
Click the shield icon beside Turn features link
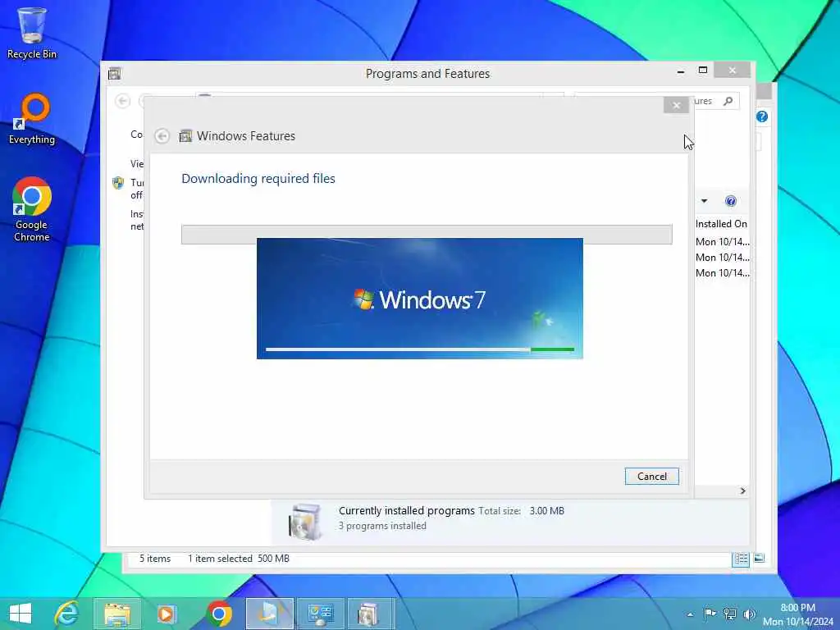tap(118, 183)
